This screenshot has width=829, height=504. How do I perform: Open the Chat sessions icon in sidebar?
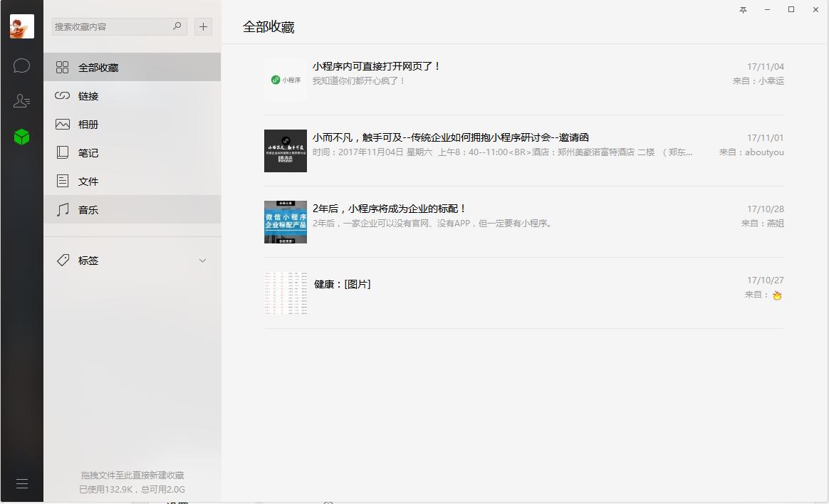[x=21, y=65]
